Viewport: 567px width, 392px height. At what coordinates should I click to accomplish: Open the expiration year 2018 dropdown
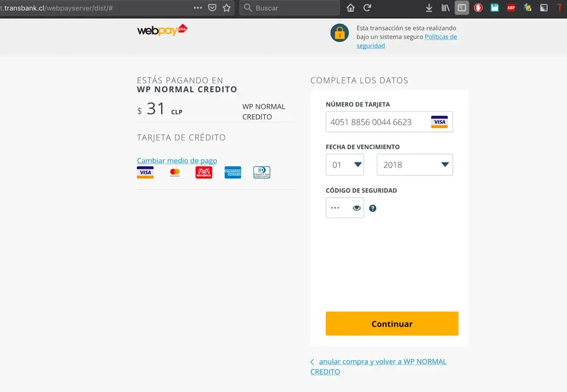[415, 165]
